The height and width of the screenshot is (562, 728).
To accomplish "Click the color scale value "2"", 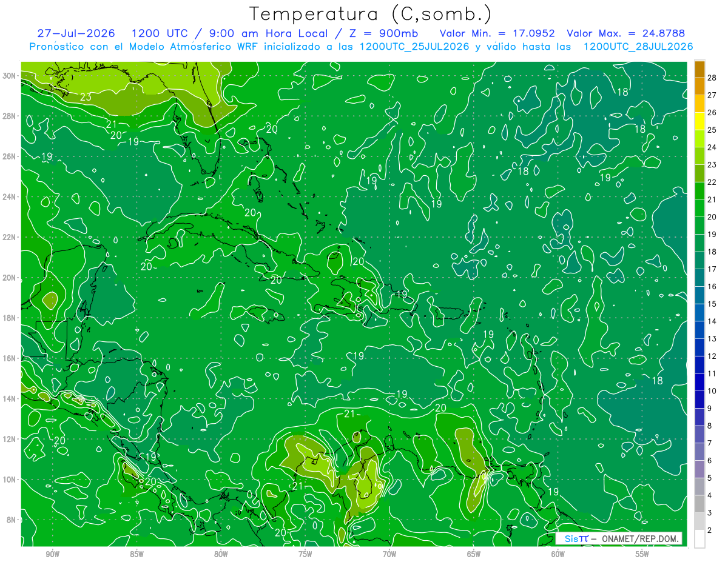I will coord(710,530).
